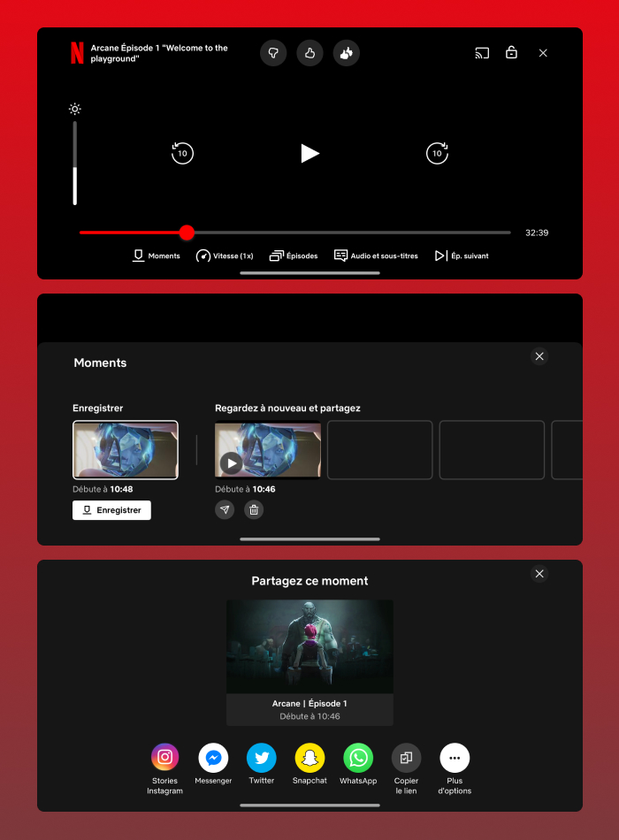619x840 pixels.
Task: Open Moments from player bar
Action: click(x=156, y=256)
